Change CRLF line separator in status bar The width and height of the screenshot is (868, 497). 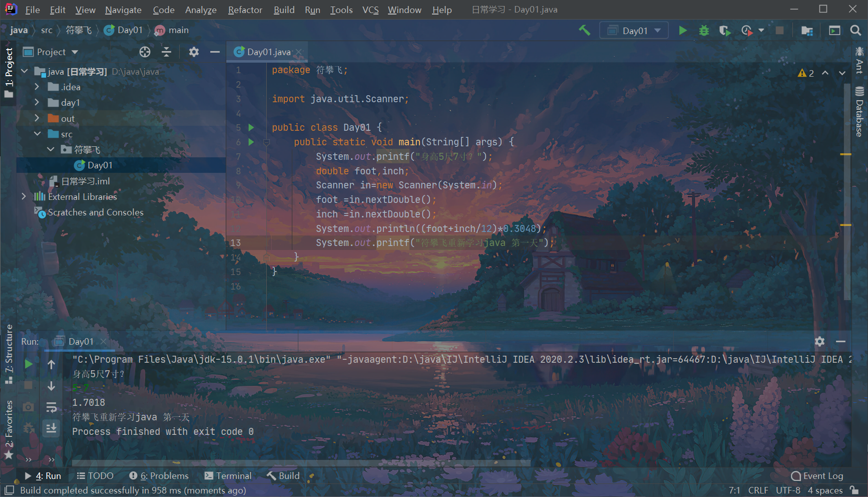[x=758, y=490]
